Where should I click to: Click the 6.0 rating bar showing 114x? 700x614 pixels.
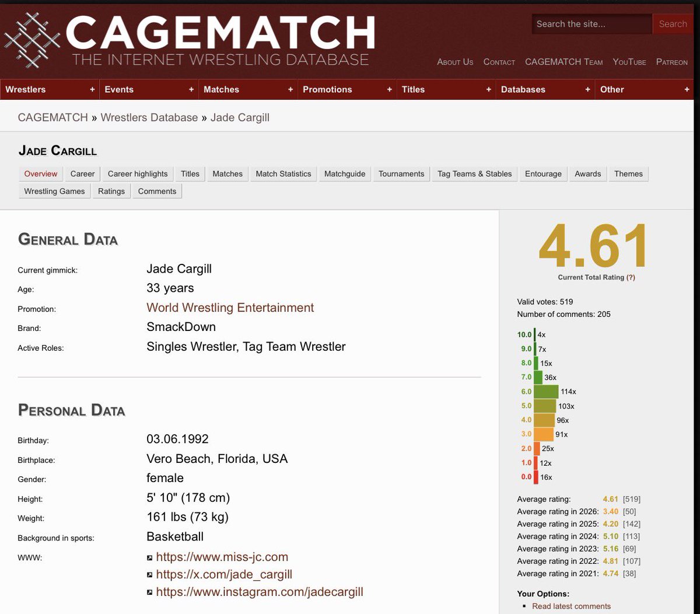(x=546, y=392)
